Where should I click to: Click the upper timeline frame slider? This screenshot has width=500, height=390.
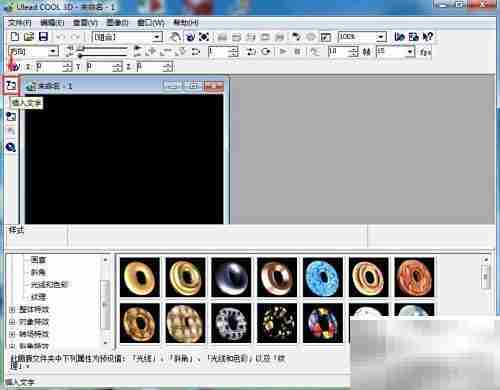(x=102, y=48)
